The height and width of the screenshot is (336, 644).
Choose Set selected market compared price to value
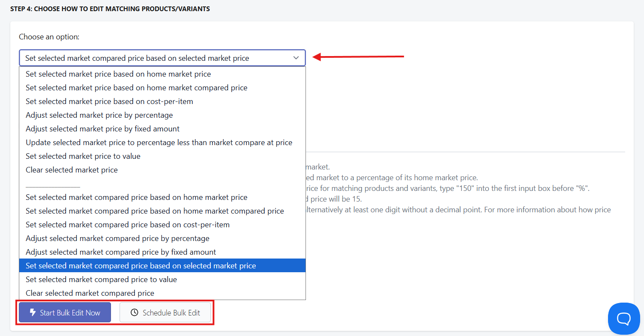162,280
